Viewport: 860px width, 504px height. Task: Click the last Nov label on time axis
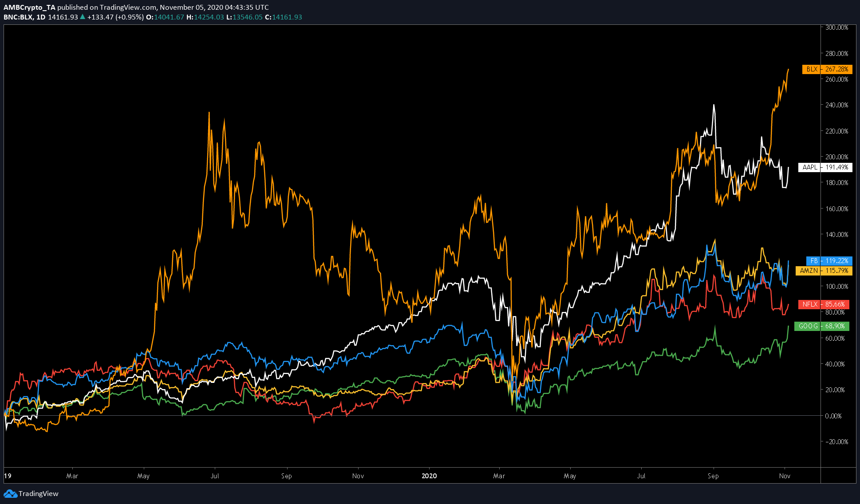click(x=785, y=476)
